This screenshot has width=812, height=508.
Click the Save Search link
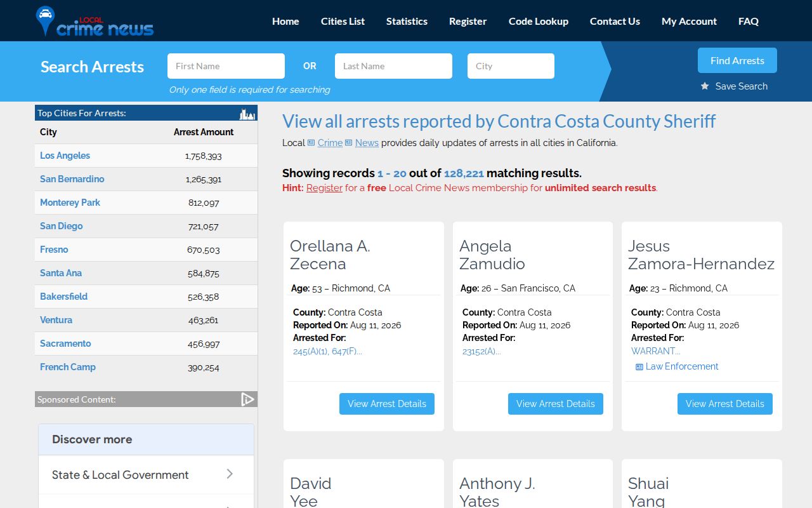(742, 86)
